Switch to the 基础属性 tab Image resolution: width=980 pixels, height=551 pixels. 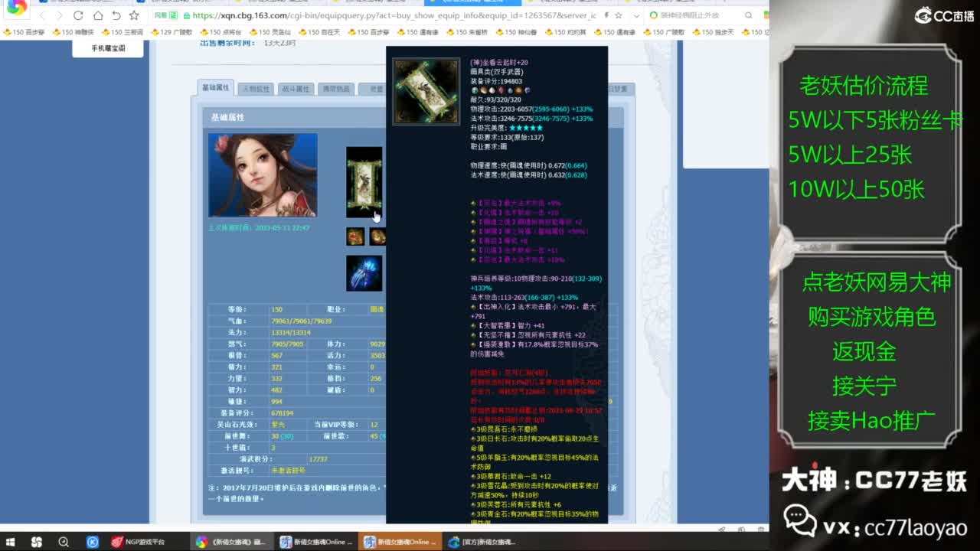(215, 88)
